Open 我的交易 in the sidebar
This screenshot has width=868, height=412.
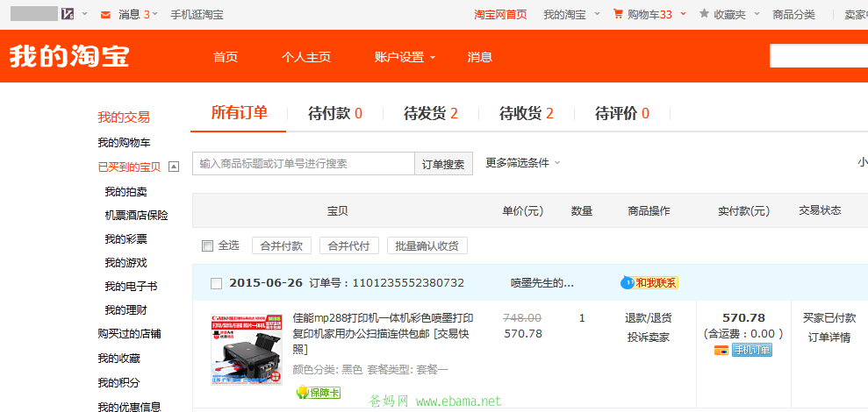(x=124, y=117)
